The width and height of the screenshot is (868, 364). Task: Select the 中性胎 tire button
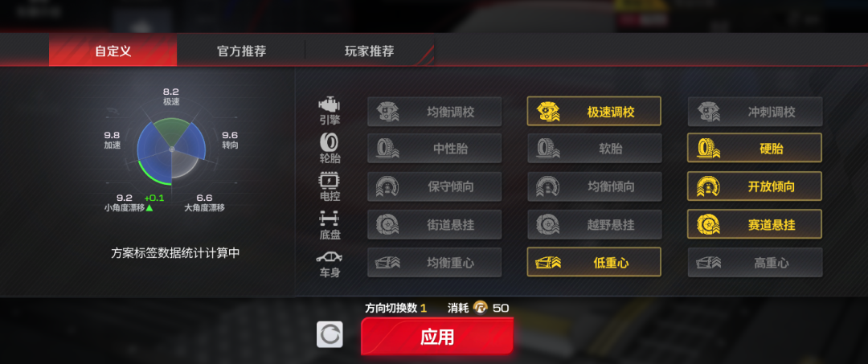click(x=435, y=149)
